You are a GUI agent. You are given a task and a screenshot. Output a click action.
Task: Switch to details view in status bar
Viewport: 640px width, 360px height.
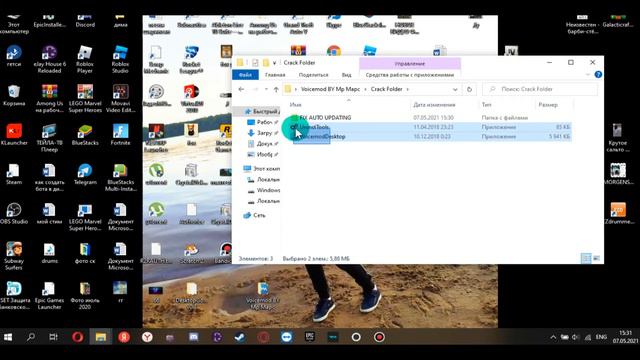586,258
